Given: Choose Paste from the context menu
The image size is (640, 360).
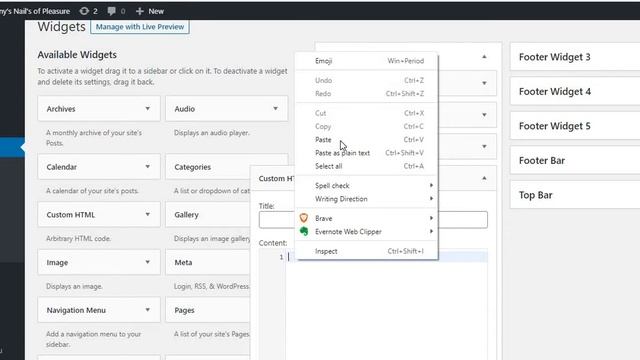Looking at the screenshot, I should [366, 140].
